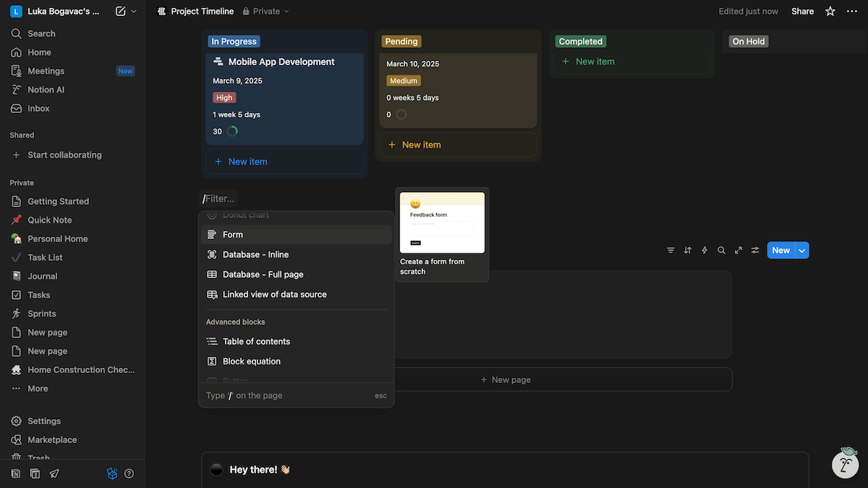
Task: Expand More in the sidebar
Action: (38, 389)
